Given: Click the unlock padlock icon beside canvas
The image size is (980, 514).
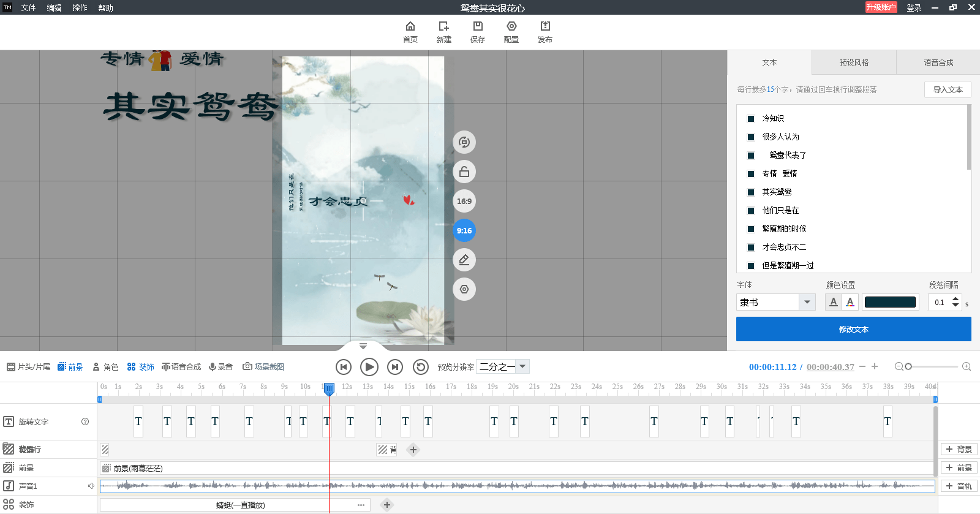Looking at the screenshot, I should click(464, 172).
